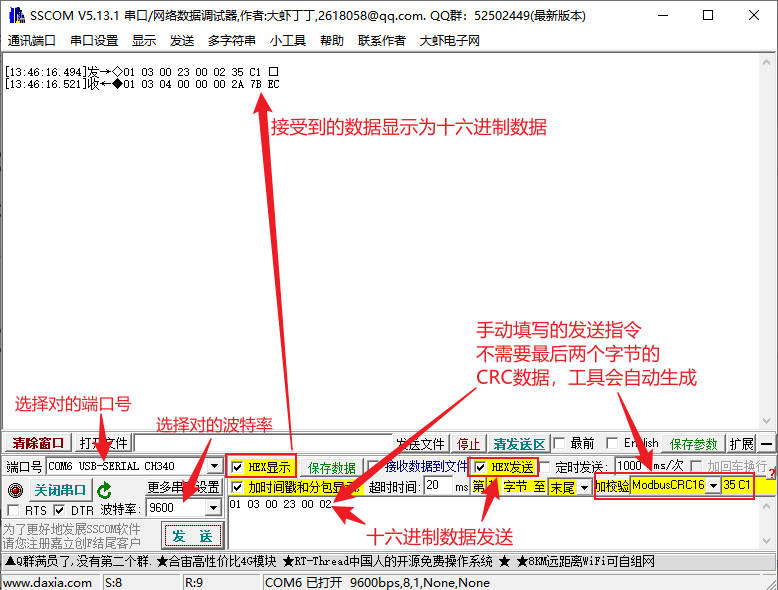This screenshot has height=590, width=778.
Task: Maximize the SSCOM window
Action: [x=708, y=15]
